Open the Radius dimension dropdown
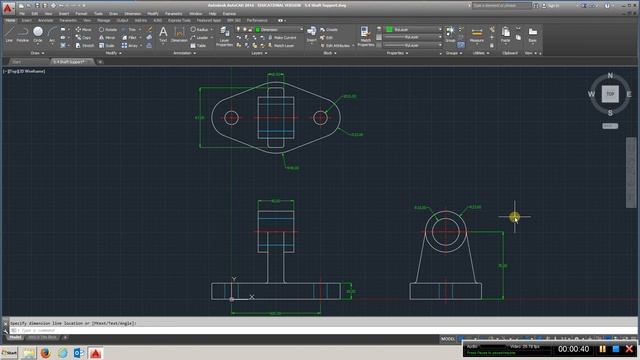Screen dimensions: 640x360 click(211, 30)
